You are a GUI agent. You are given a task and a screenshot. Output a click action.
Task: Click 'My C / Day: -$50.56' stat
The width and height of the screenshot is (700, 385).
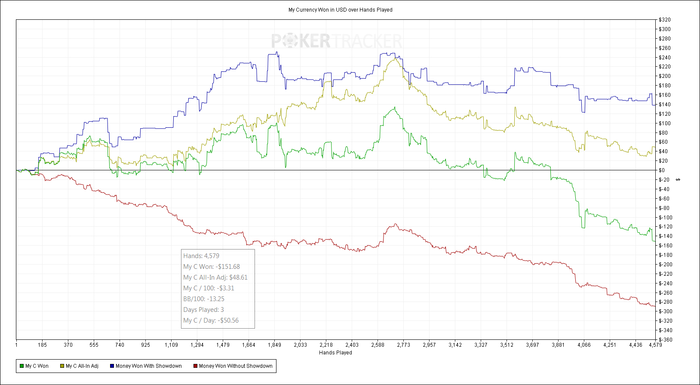pos(211,320)
